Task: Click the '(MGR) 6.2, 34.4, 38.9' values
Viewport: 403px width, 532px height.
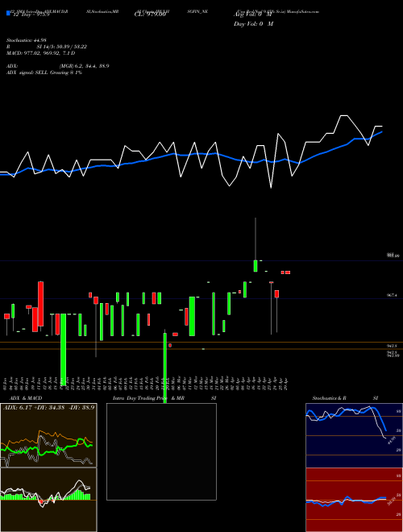Action: point(84,66)
